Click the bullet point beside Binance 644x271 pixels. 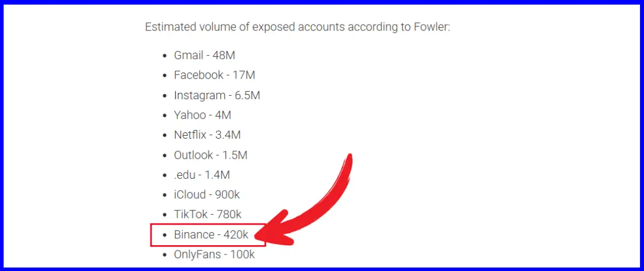pos(166,235)
